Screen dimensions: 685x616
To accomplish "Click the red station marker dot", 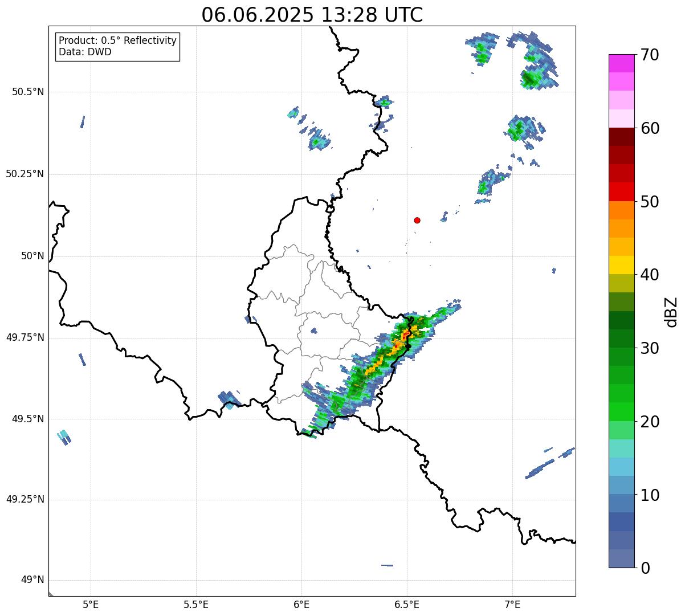I will 417,220.
